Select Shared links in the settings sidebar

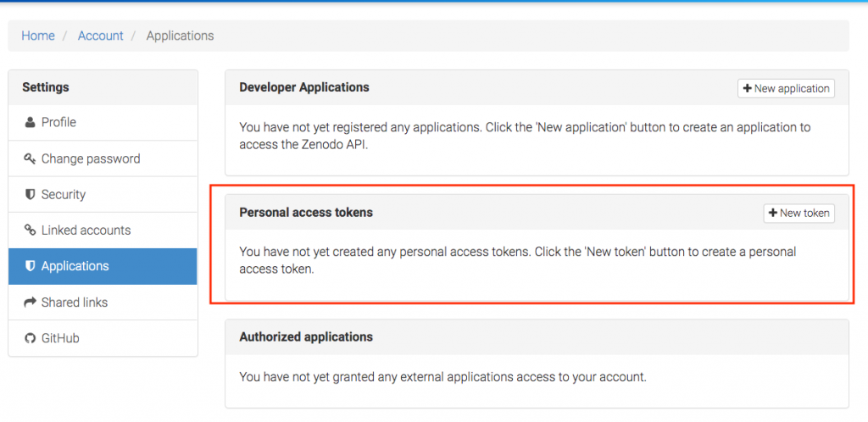pyautogui.click(x=103, y=303)
